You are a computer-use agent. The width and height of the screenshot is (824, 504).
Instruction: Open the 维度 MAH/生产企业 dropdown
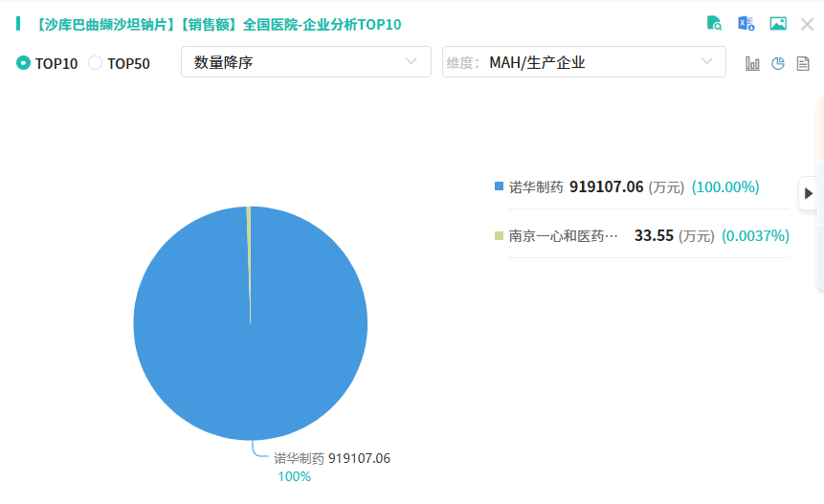pos(584,62)
